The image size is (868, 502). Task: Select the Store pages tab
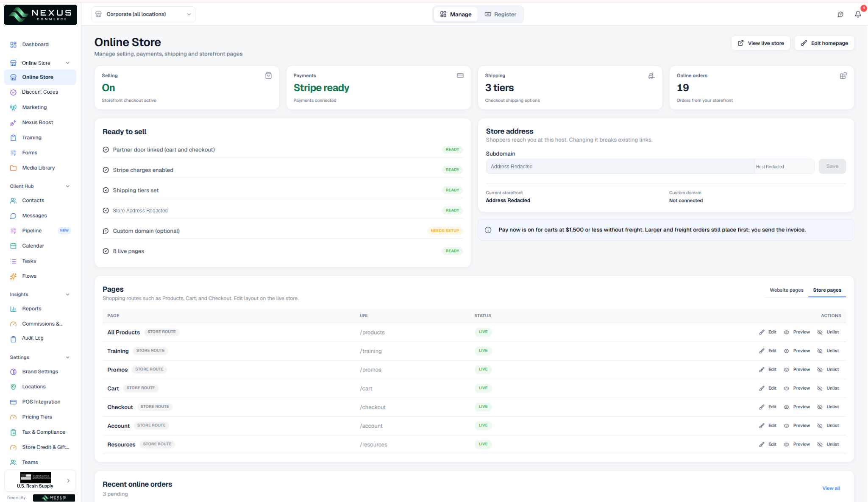tap(827, 290)
